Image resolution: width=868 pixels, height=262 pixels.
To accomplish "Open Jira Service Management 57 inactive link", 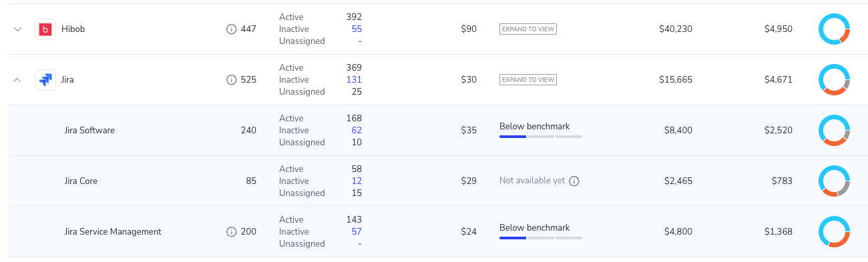I will pos(357,232).
